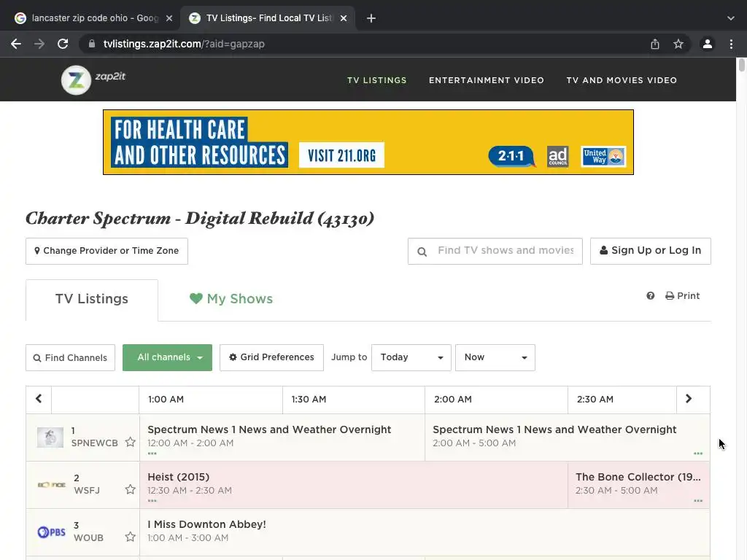Expand details dots under Heist (2015)

(152, 500)
